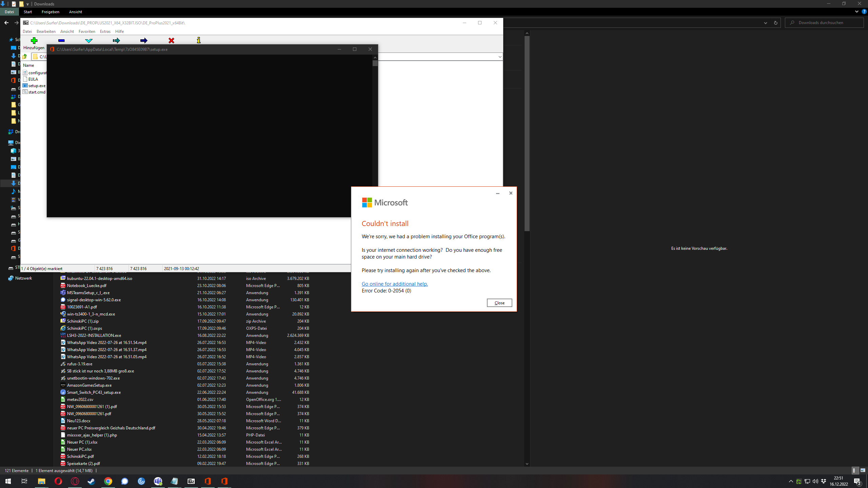Click the 7-Zip move arrow icon

tap(144, 41)
